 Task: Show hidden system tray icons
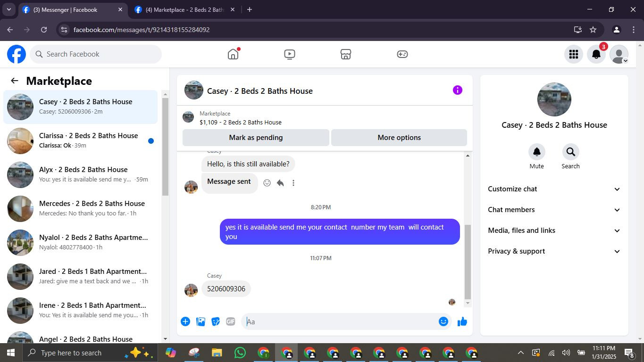click(521, 353)
